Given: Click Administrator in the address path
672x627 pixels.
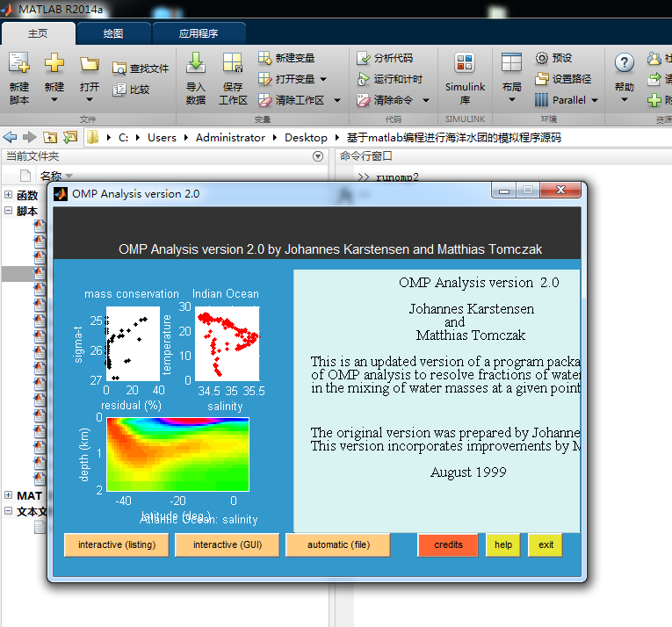Looking at the screenshot, I should 230,138.
